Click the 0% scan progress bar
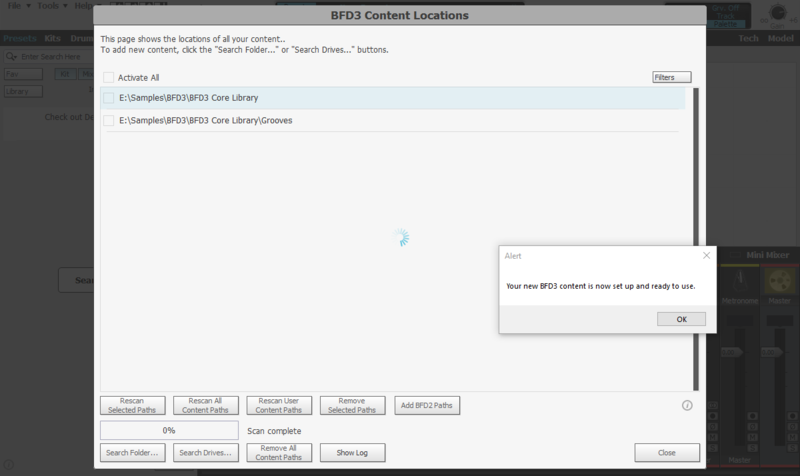 169,431
